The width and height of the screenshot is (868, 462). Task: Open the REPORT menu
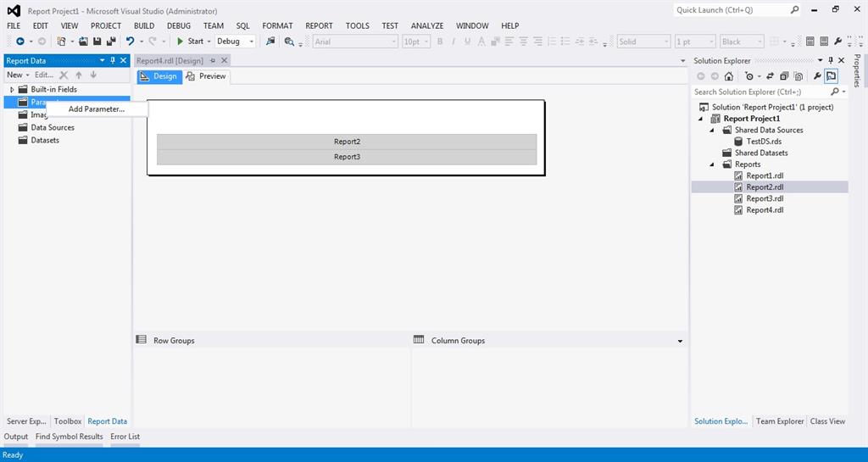320,25
